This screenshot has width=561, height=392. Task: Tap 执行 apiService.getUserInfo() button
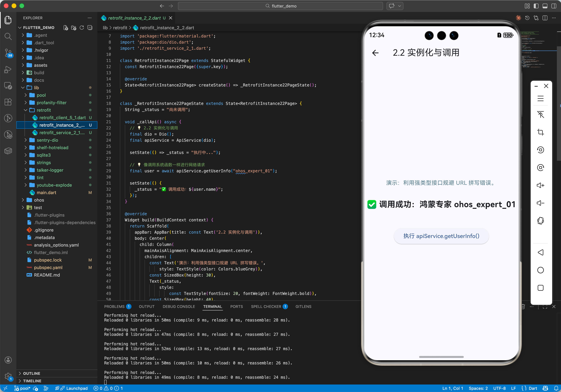point(441,236)
